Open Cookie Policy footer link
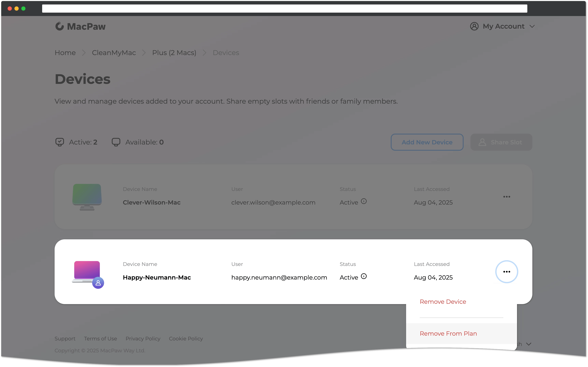The height and width of the screenshot is (367, 588). [186, 339]
